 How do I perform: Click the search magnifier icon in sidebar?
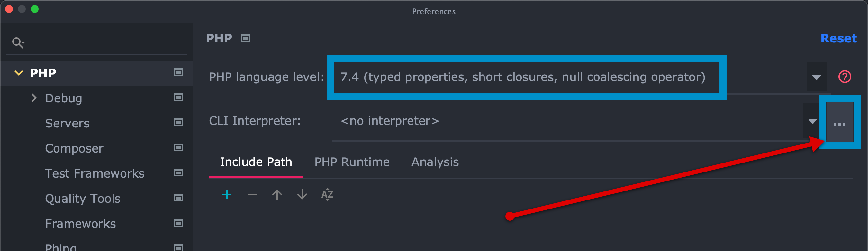pos(18,42)
